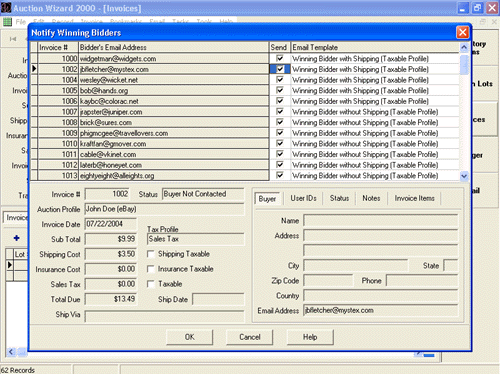Viewport: 500px width, 374px height.
Task: Switch to the Status tab
Action: point(339,198)
